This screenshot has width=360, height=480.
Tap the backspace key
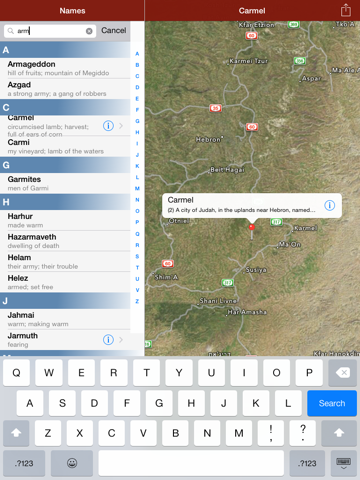point(343,373)
